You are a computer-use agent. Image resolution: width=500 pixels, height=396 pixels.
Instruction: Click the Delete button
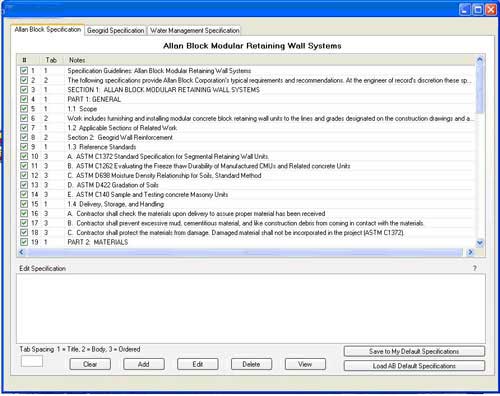tap(251, 364)
